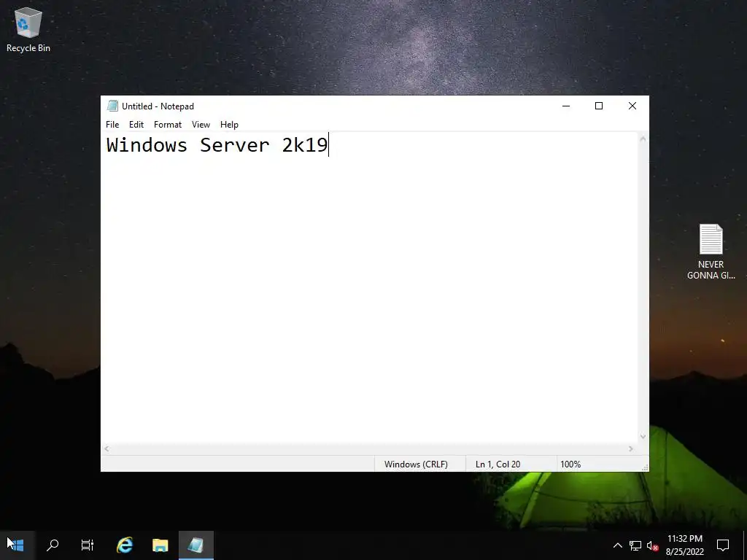Screen dimensions: 747x560
Task: Open Task View on taskbar
Action: [88, 545]
